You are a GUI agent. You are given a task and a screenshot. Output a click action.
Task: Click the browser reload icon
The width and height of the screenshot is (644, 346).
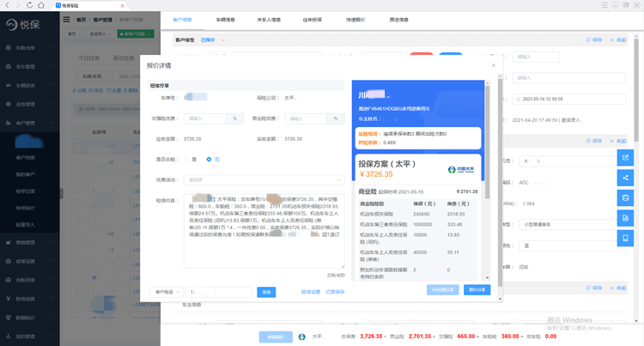pyautogui.click(x=29, y=5)
